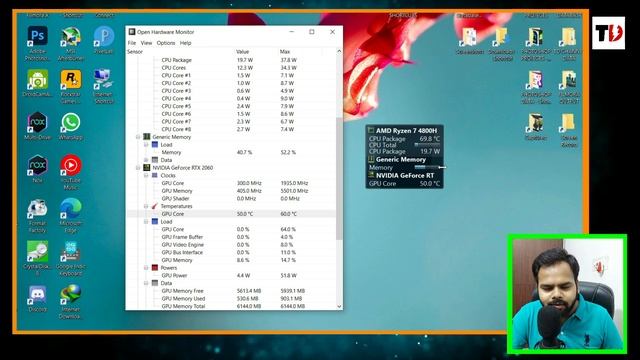Select the CPU Core #8 row
640x360 pixels.
point(231,129)
